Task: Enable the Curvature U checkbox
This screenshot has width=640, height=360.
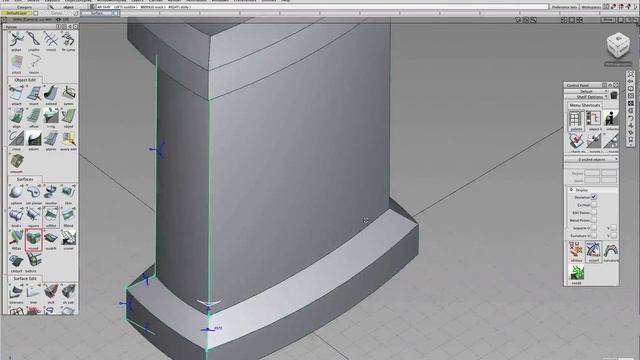Action: 594,236
